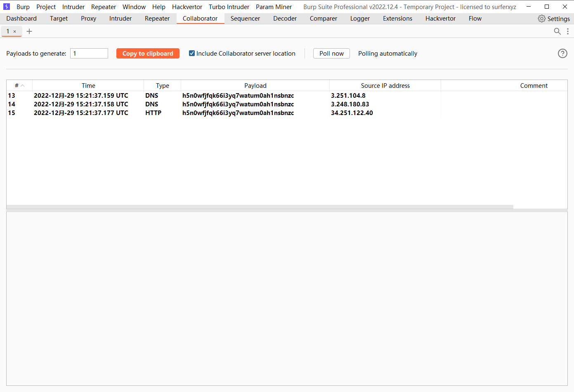The height and width of the screenshot is (392, 574).
Task: Click the Polling automatically label
Action: click(x=387, y=53)
